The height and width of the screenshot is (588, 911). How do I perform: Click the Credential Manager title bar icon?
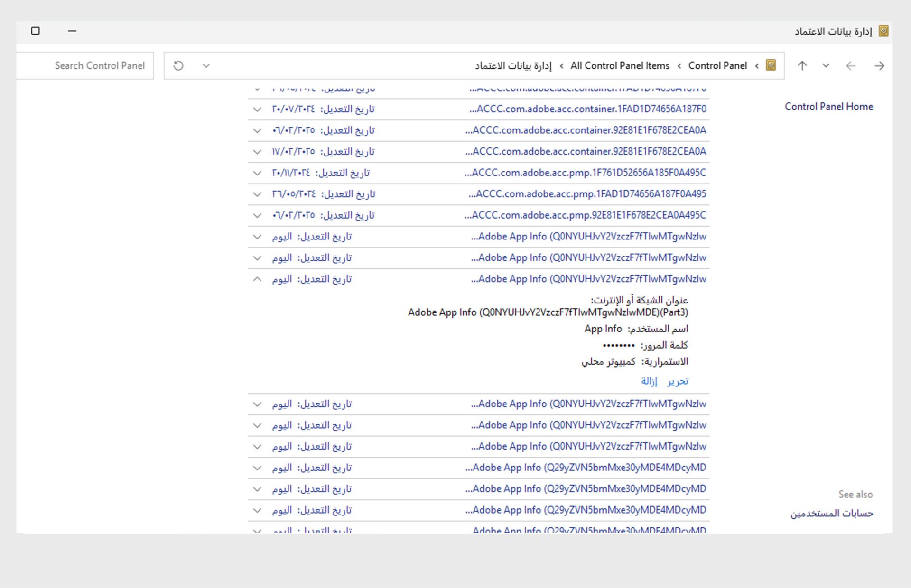pos(883,31)
